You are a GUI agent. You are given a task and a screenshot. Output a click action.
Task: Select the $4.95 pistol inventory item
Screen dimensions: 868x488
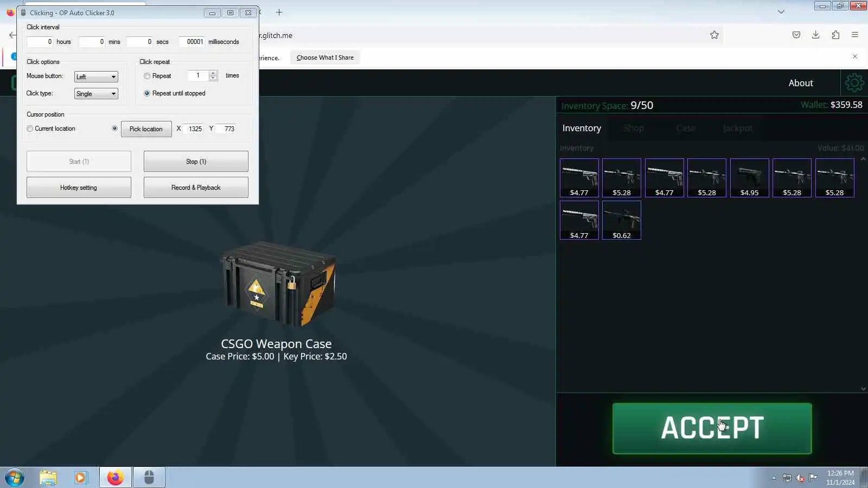coord(749,178)
